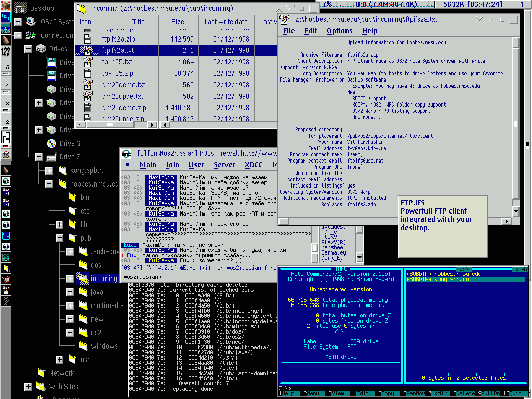Viewport: 532px width, 399px height.
Task: Expand the Web Sites tree node
Action: tap(28, 387)
